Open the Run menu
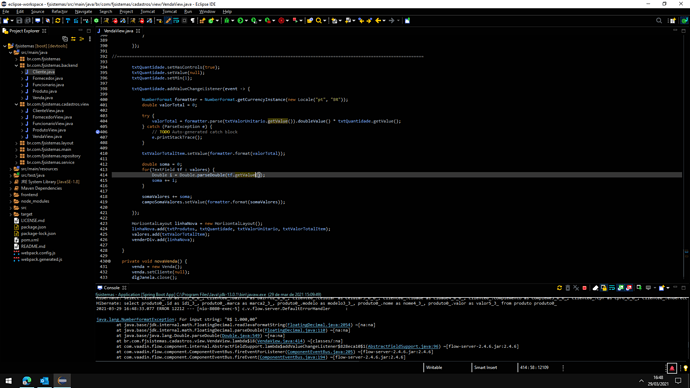This screenshot has height=388, width=690. tap(188, 11)
